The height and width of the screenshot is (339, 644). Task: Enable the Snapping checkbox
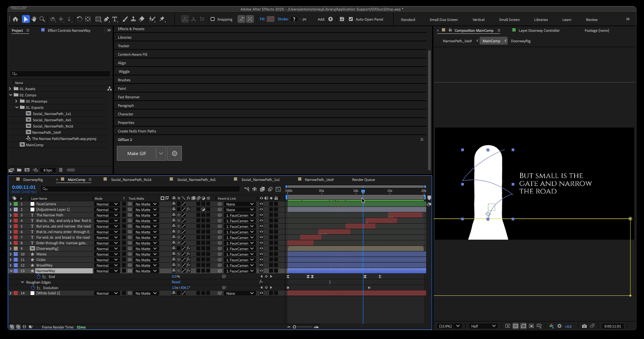pos(213,19)
